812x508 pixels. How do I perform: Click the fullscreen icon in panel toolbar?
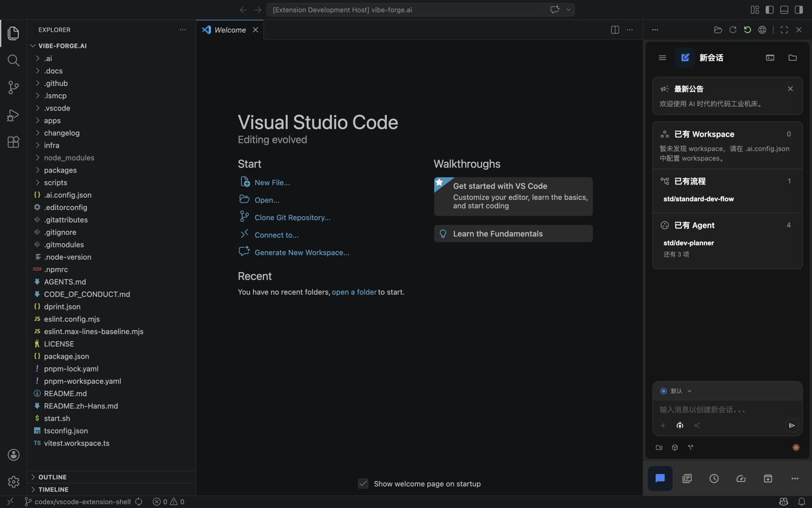tap(784, 30)
